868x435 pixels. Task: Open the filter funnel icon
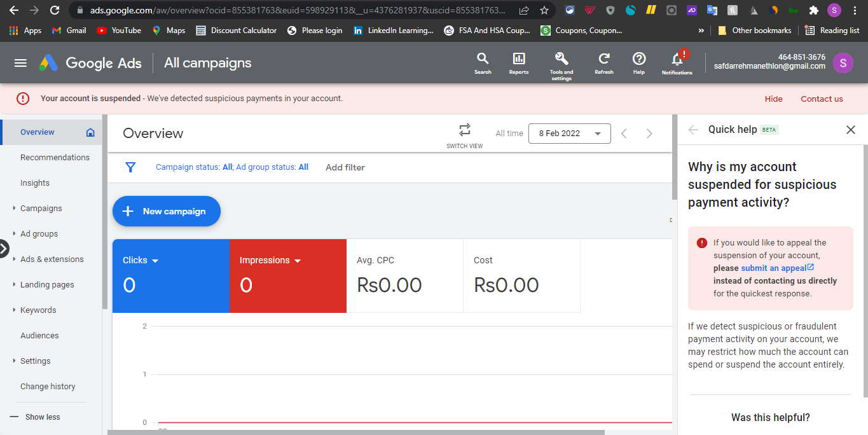pyautogui.click(x=130, y=167)
